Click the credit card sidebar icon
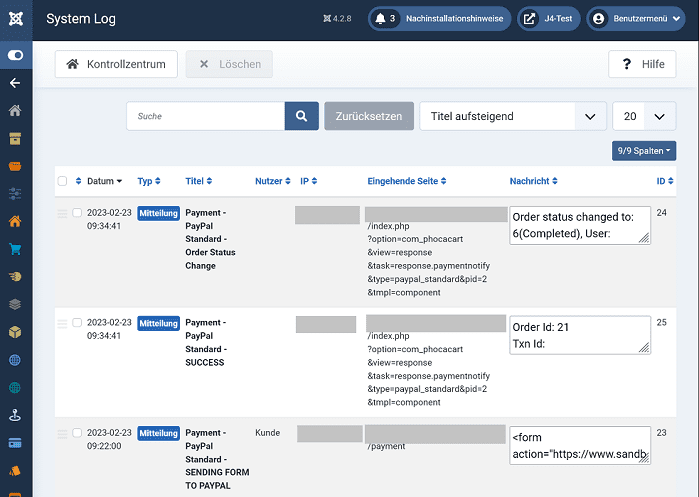The height and width of the screenshot is (497, 699). 16,442
